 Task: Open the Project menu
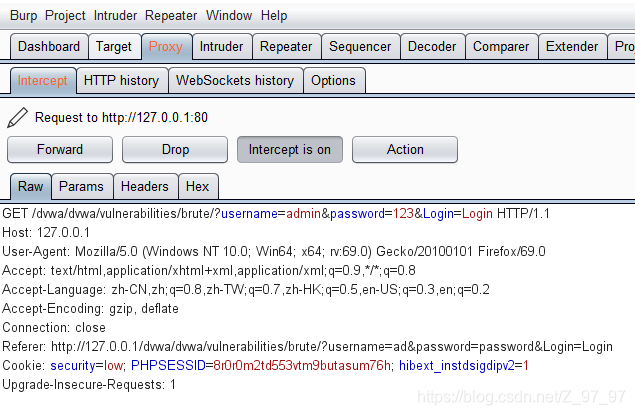pos(65,15)
